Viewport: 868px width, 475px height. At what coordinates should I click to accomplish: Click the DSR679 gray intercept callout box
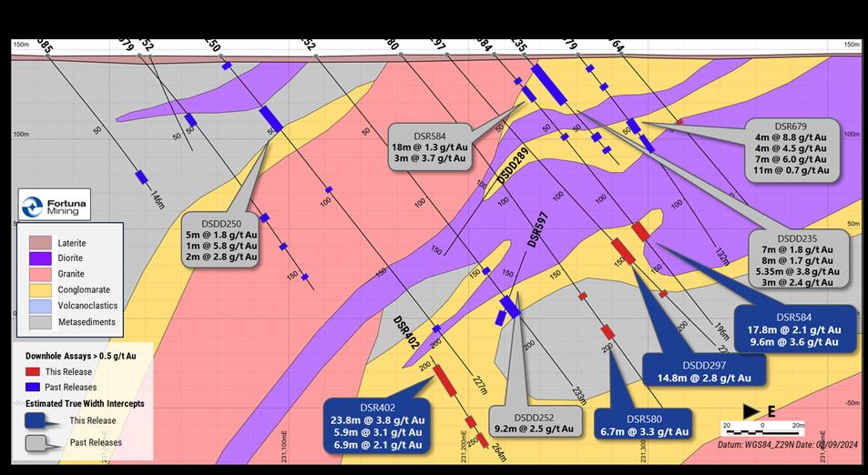click(791, 147)
